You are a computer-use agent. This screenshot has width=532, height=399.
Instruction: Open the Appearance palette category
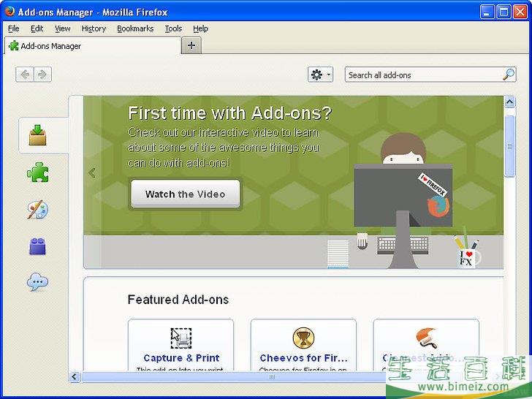[38, 209]
